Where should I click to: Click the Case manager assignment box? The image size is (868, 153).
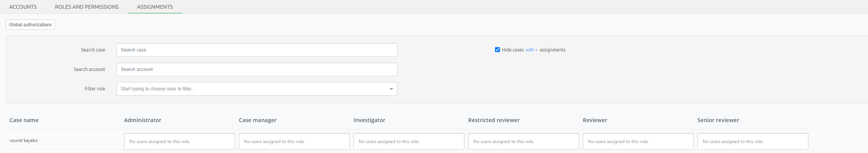tap(294, 141)
